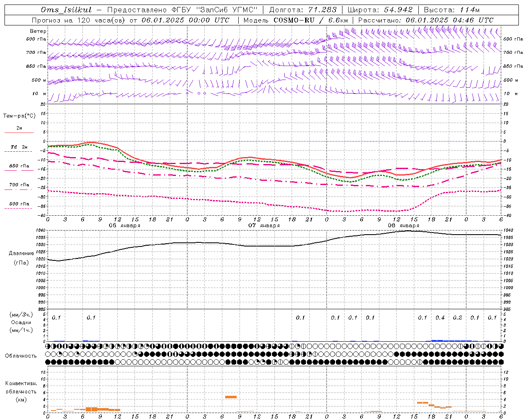The width and height of the screenshot is (525, 420).
Task: Click the 06 января date label
Action: click(x=125, y=226)
